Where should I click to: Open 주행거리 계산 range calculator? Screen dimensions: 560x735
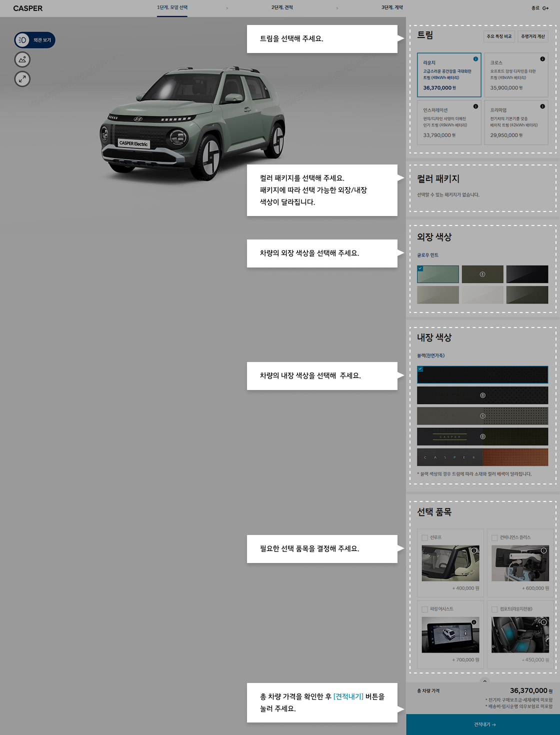533,36
